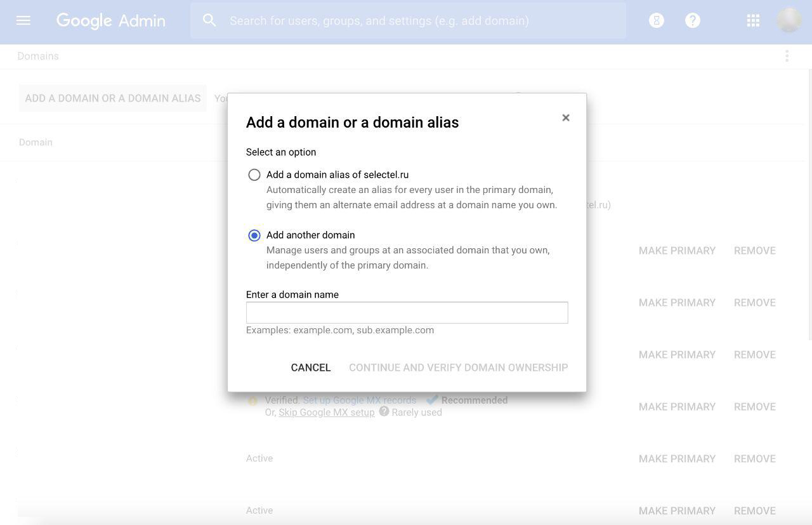This screenshot has width=812, height=525.
Task: Click the search bar for users and groups
Action: click(x=419, y=20)
